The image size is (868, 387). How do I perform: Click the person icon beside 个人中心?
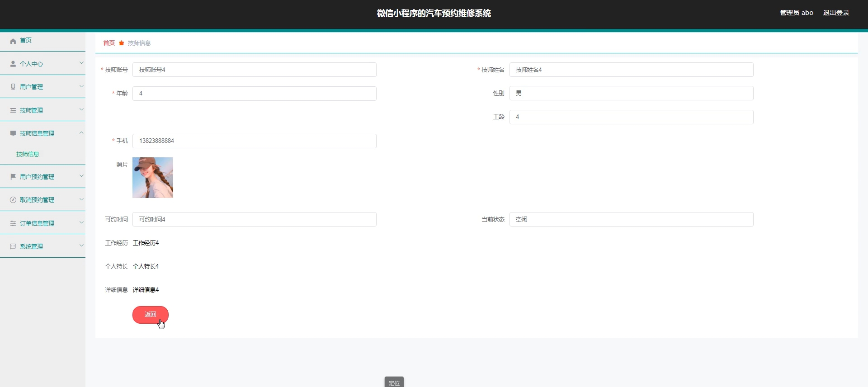(13, 64)
